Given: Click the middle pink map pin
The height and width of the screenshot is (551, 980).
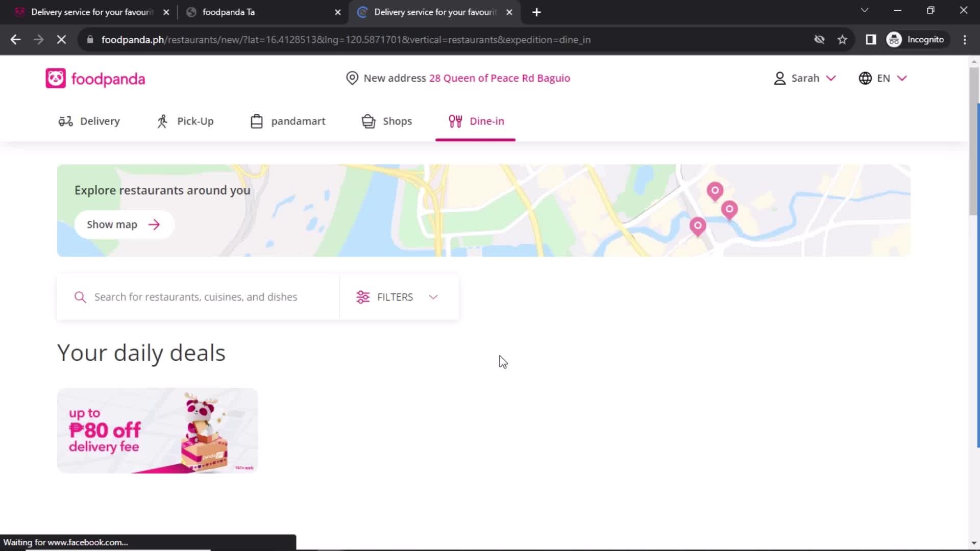Looking at the screenshot, I should pyautogui.click(x=729, y=210).
